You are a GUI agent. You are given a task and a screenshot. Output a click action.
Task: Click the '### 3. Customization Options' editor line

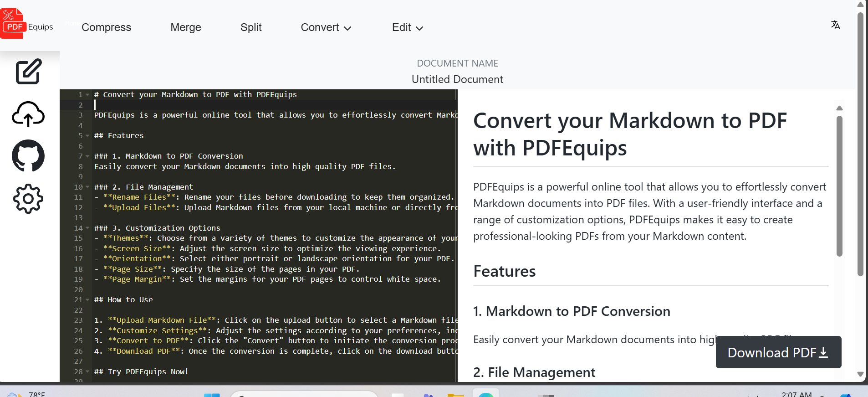pyautogui.click(x=157, y=228)
